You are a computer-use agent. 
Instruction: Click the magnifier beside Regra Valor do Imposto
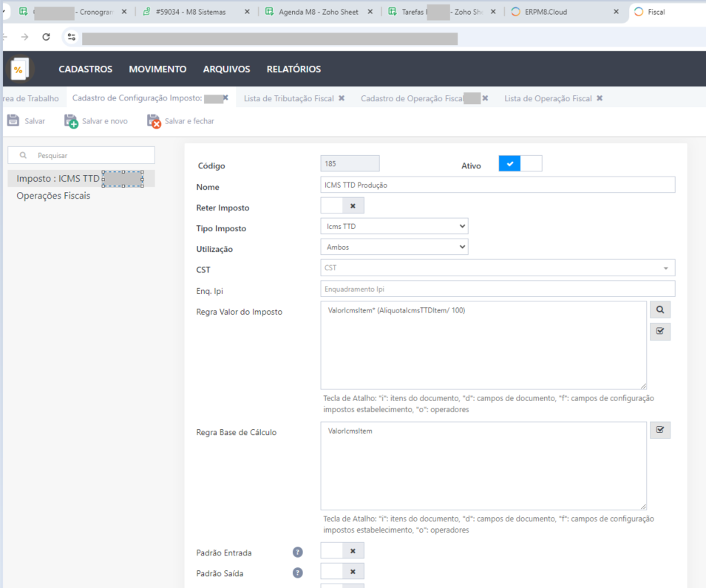(660, 310)
